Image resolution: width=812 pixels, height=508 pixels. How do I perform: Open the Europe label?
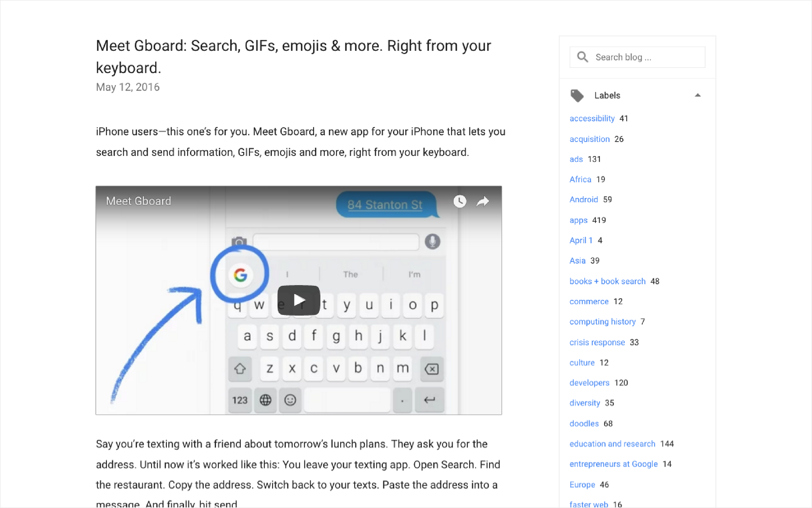[582, 485]
